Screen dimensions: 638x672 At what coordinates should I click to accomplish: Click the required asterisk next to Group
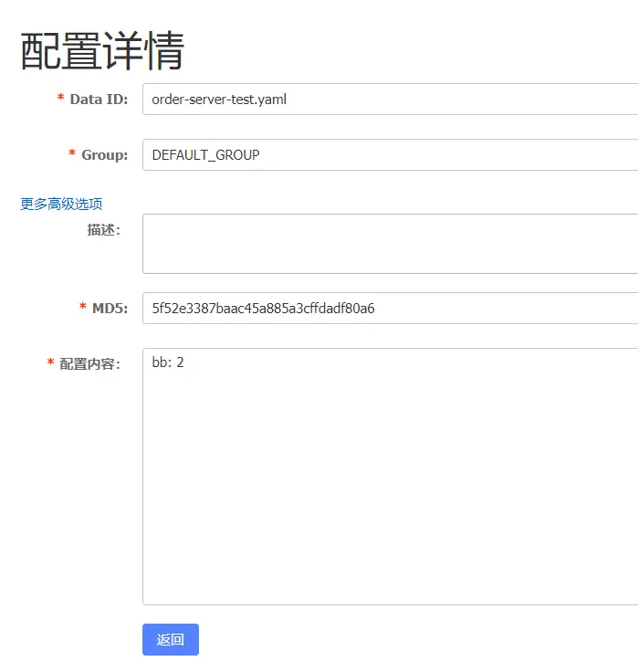pos(72,154)
